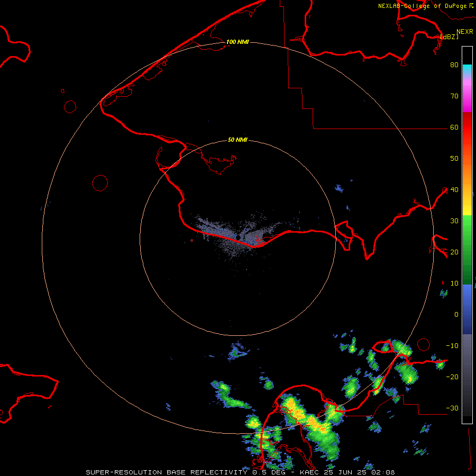Viewport: 476px width, 476px height.
Task: Click the 80 value on the dBZ scale
Action: (454, 65)
